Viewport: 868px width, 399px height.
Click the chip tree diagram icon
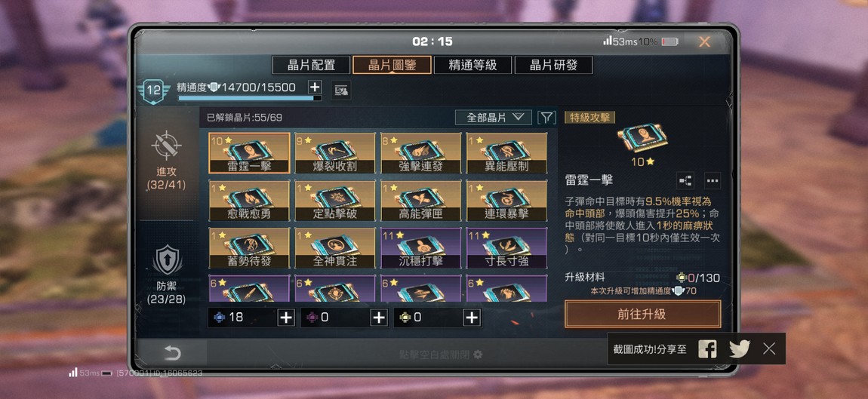tap(685, 180)
